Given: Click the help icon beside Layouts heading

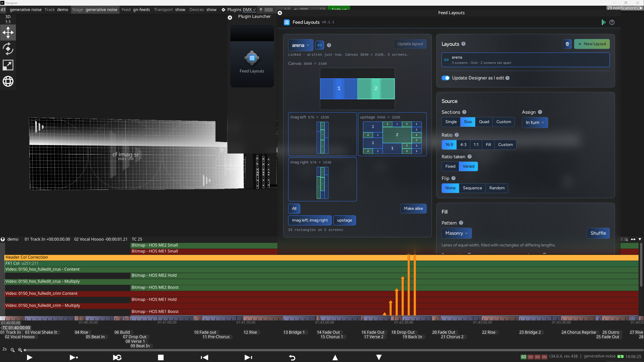Looking at the screenshot, I should (x=463, y=44).
